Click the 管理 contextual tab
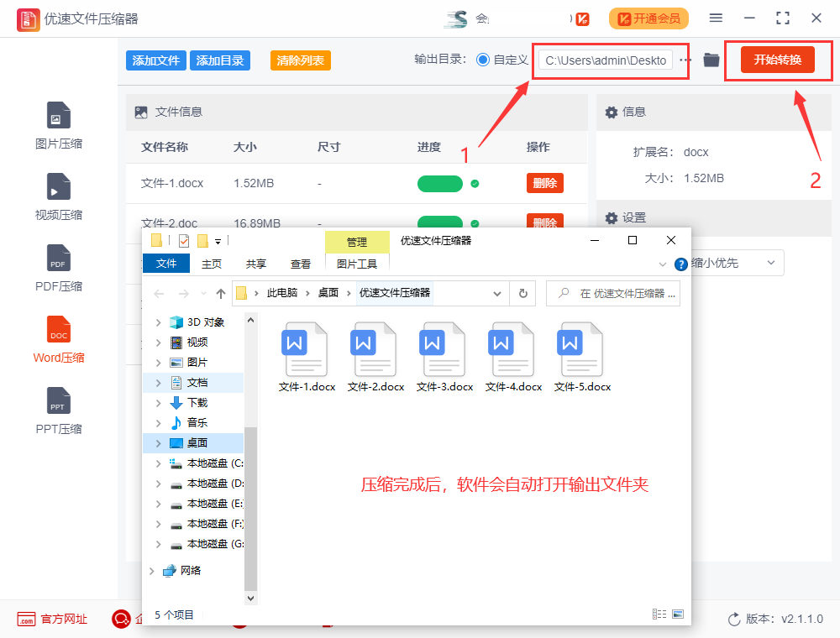Viewport: 840px width, 638px height. coord(357,242)
